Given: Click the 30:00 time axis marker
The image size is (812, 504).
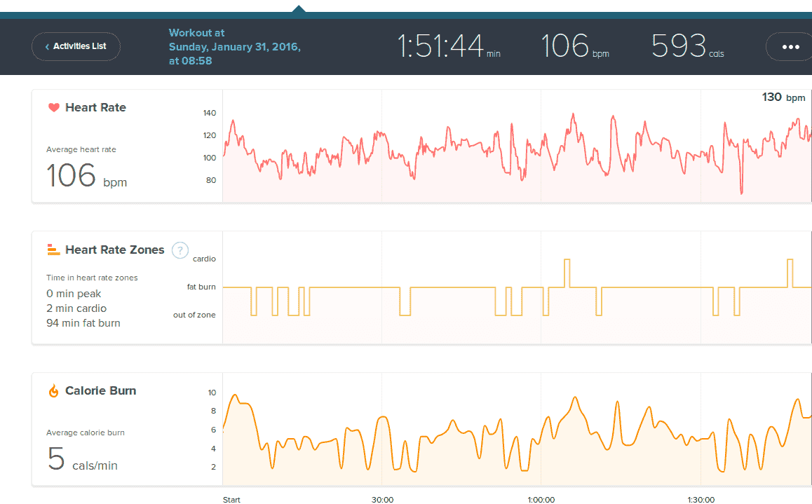Looking at the screenshot, I should [x=382, y=500].
